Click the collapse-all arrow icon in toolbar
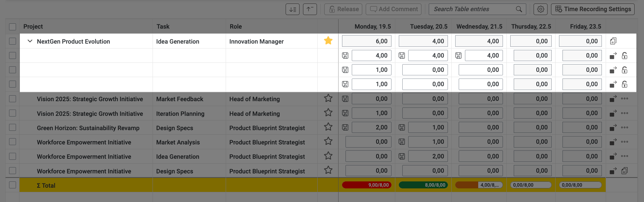Screen dimensions: 644x202 point(310,9)
